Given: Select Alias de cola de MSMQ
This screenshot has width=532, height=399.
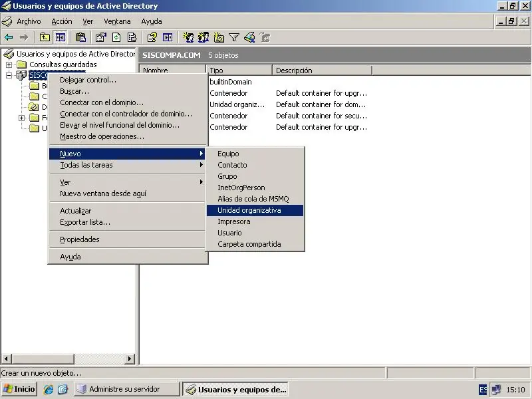Looking at the screenshot, I should pos(255,199).
